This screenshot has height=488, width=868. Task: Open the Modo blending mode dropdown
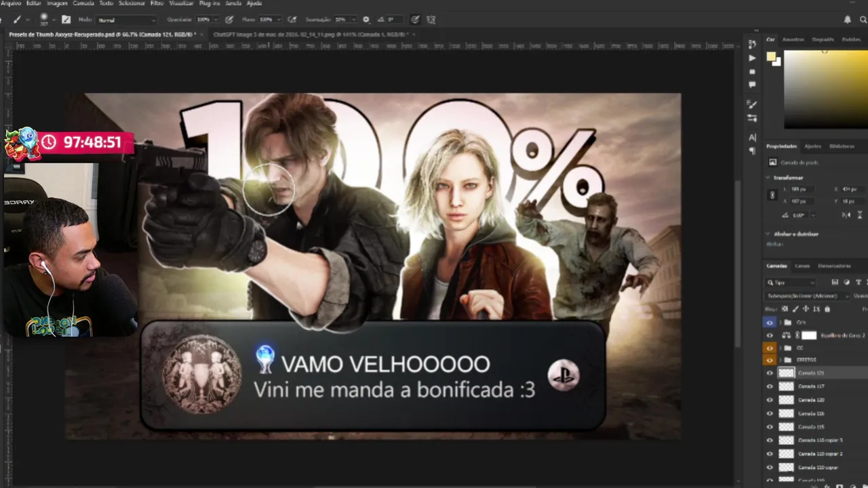[126, 20]
